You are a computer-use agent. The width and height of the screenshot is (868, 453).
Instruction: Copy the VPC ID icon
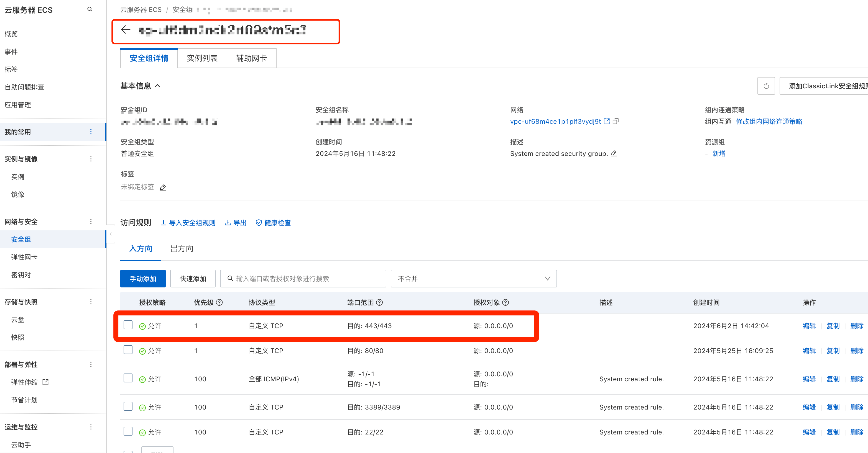(616, 121)
